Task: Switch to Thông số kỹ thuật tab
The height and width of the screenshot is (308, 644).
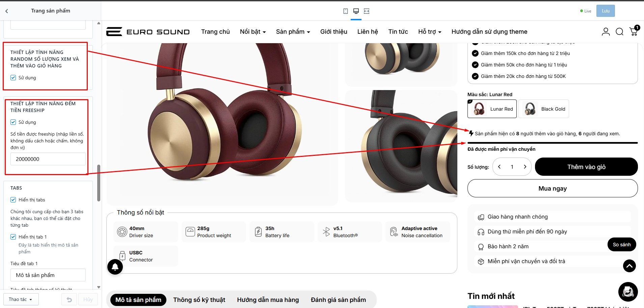Action: 199,300
